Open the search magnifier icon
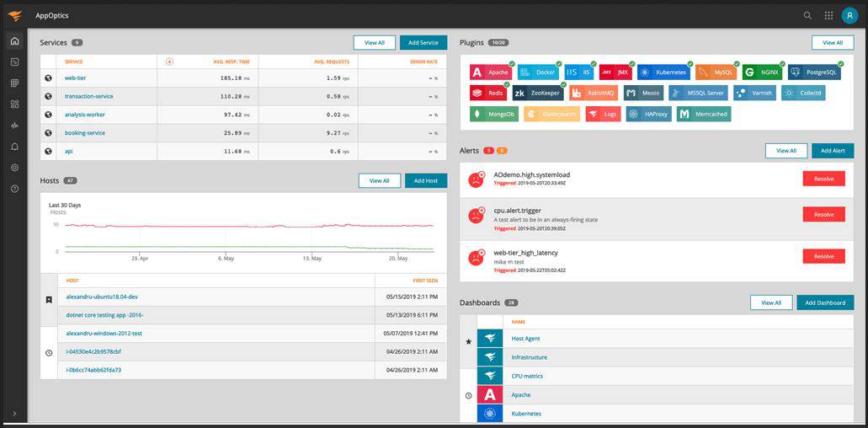 click(807, 15)
